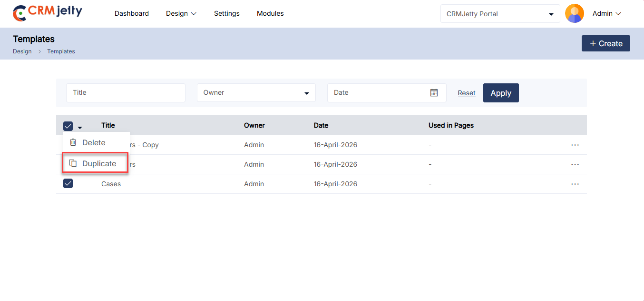
Task: Expand the Design menu in navbar
Action: (x=181, y=13)
